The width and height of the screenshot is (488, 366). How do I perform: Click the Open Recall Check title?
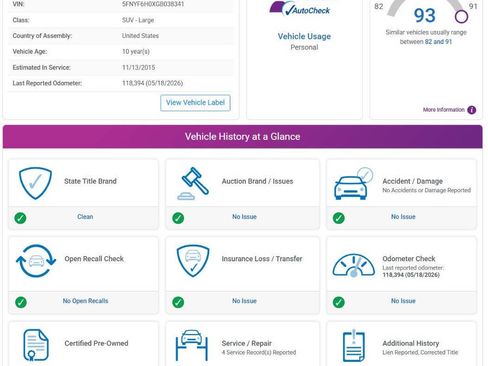click(94, 259)
